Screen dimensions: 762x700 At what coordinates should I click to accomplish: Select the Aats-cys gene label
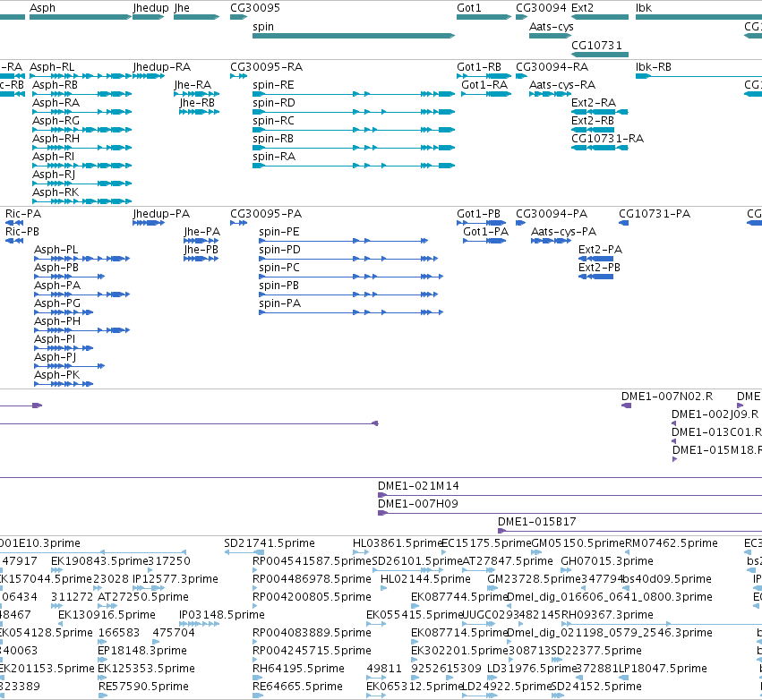(x=551, y=27)
